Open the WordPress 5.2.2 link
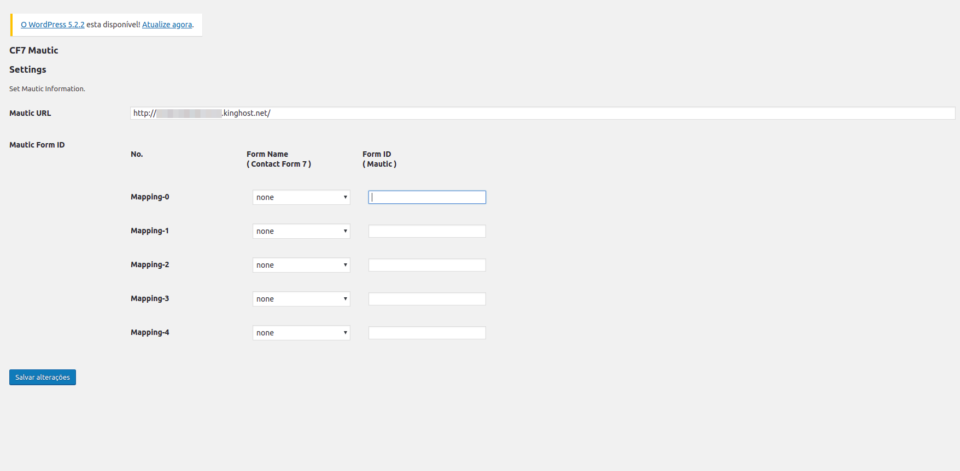960x471 pixels. tap(53, 25)
